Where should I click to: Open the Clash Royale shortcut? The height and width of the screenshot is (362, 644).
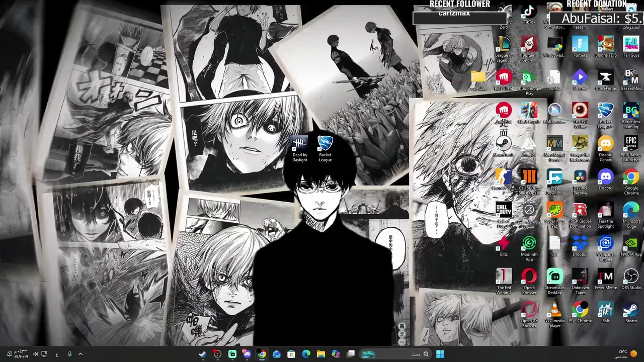click(529, 113)
